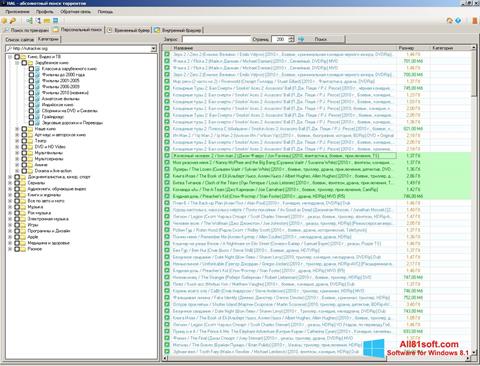This screenshot has width=480, height=366.
Task: Open the Обратная связь menu
Action: 75,12
